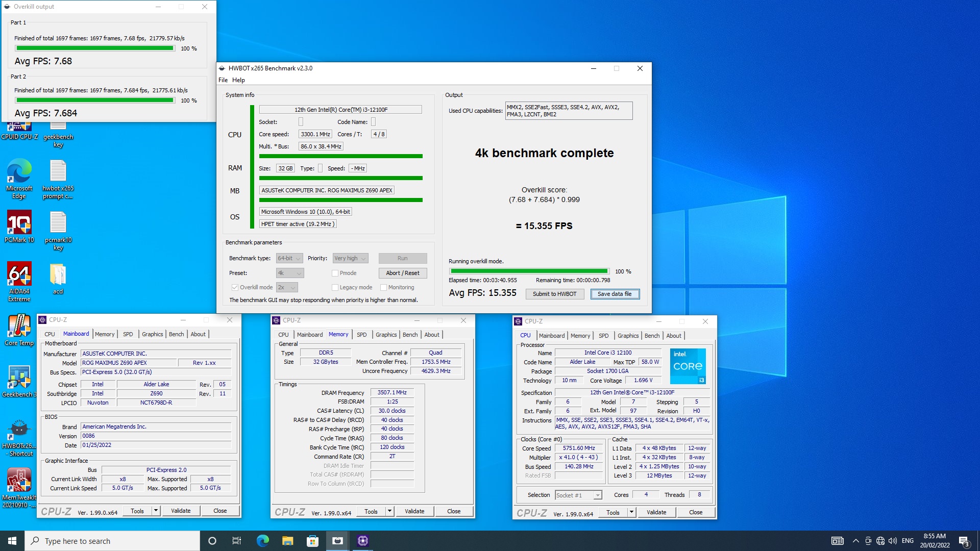The width and height of the screenshot is (980, 551).
Task: Open geekbench key text file
Action: (58, 135)
